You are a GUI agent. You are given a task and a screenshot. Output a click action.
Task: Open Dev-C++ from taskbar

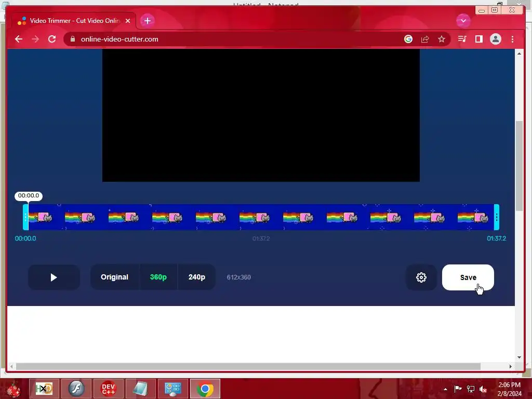(x=109, y=389)
